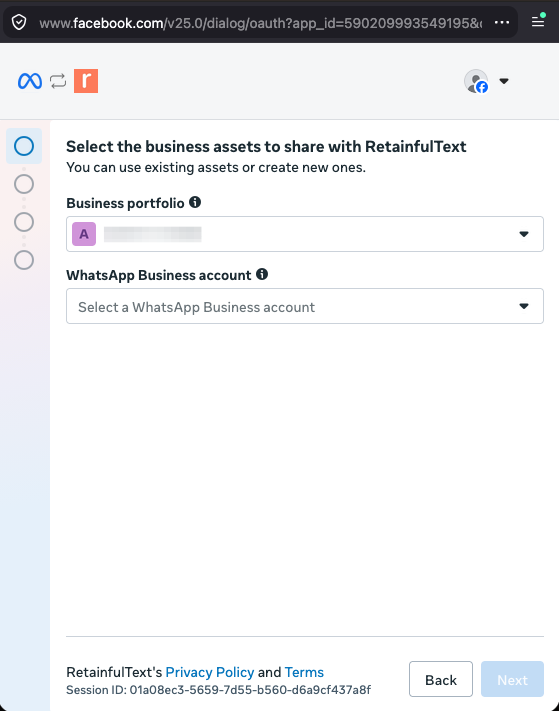Click the facebook.com URL address bar
The height and width of the screenshot is (711, 559).
(260, 23)
